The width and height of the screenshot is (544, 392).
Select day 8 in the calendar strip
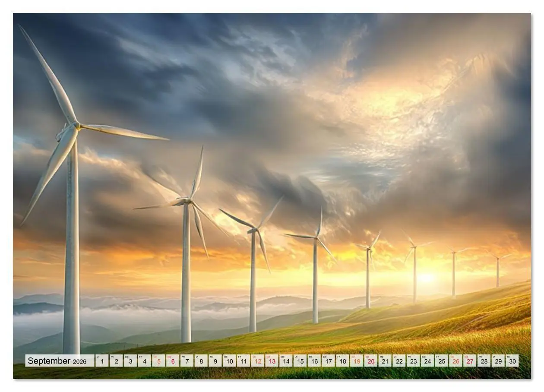(x=201, y=361)
